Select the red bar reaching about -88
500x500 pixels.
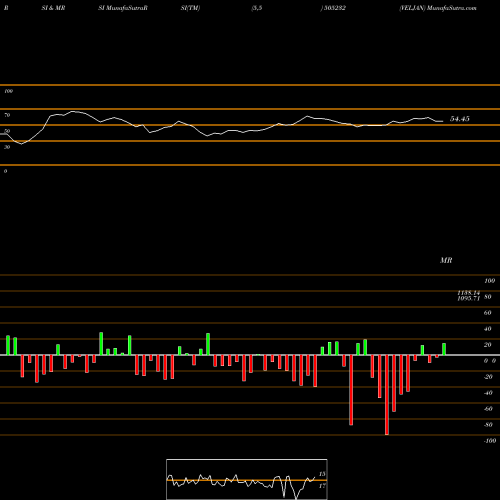(x=351, y=390)
